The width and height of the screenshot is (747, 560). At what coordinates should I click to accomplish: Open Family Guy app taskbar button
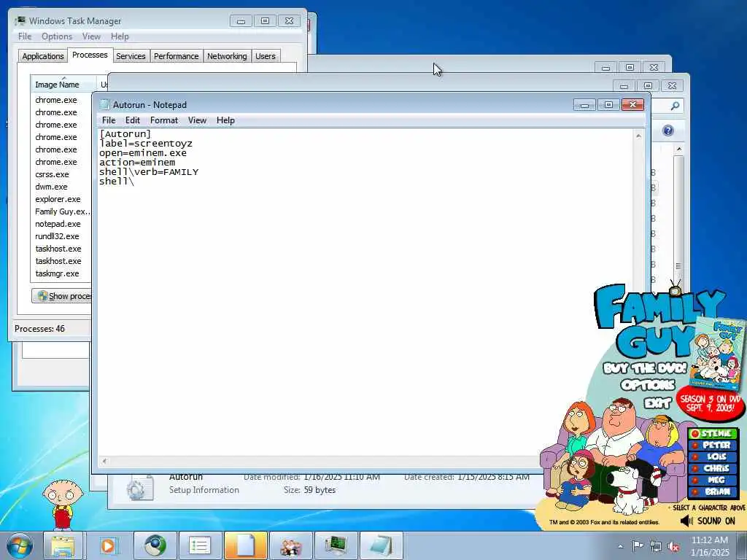click(290, 545)
